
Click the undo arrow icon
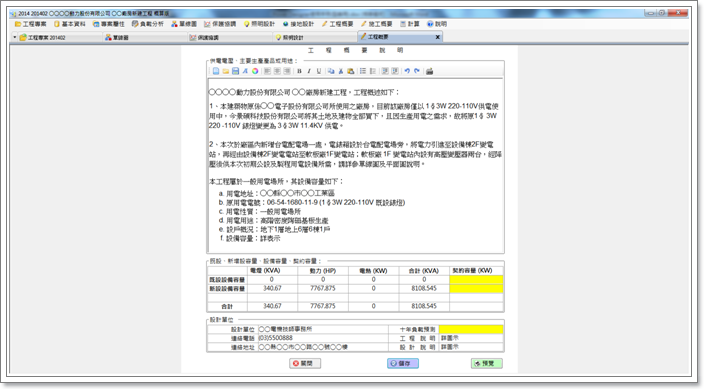point(407,71)
